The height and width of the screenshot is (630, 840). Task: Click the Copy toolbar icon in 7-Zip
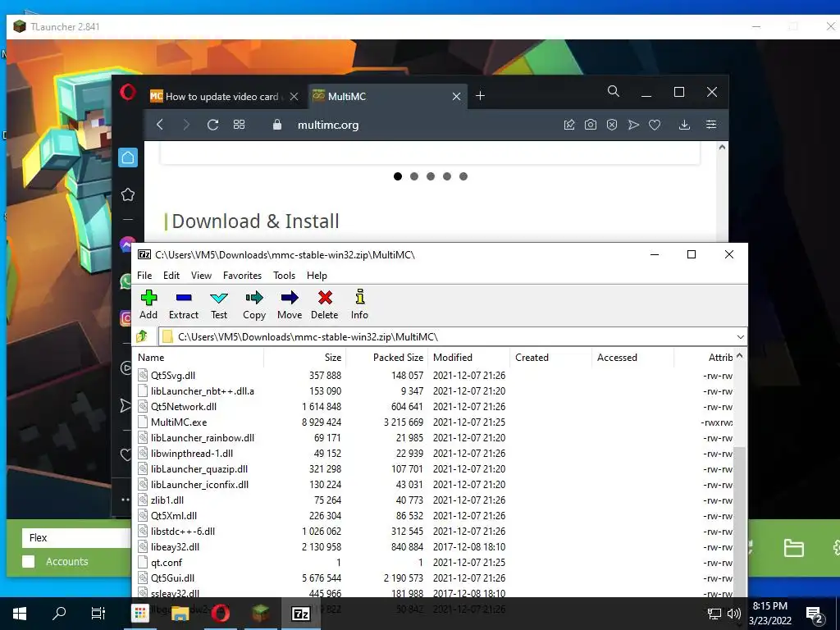tap(254, 304)
